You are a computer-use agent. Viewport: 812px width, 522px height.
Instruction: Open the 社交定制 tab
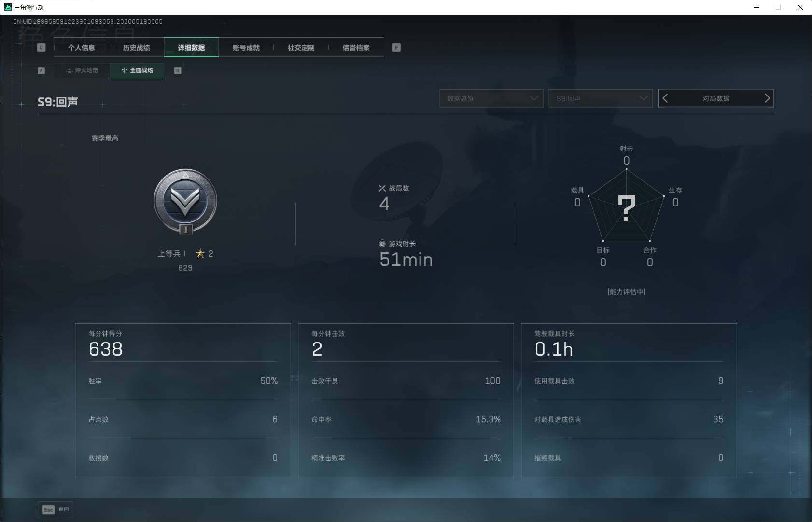tap(301, 48)
